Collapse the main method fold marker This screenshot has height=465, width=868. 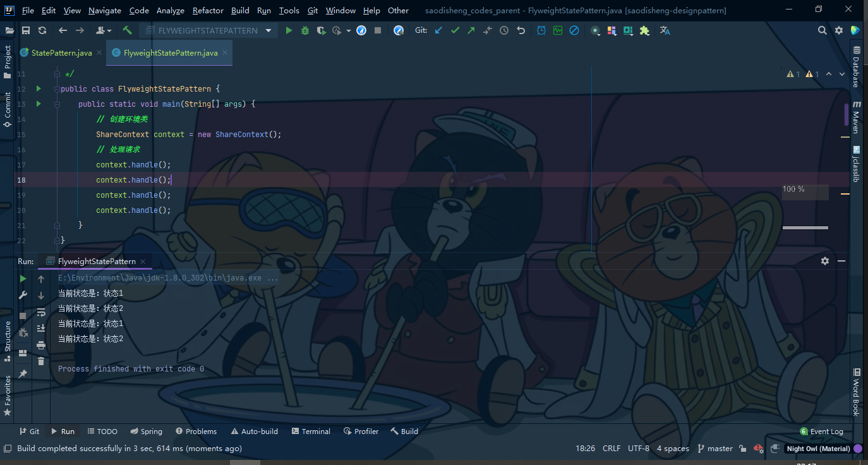57,104
